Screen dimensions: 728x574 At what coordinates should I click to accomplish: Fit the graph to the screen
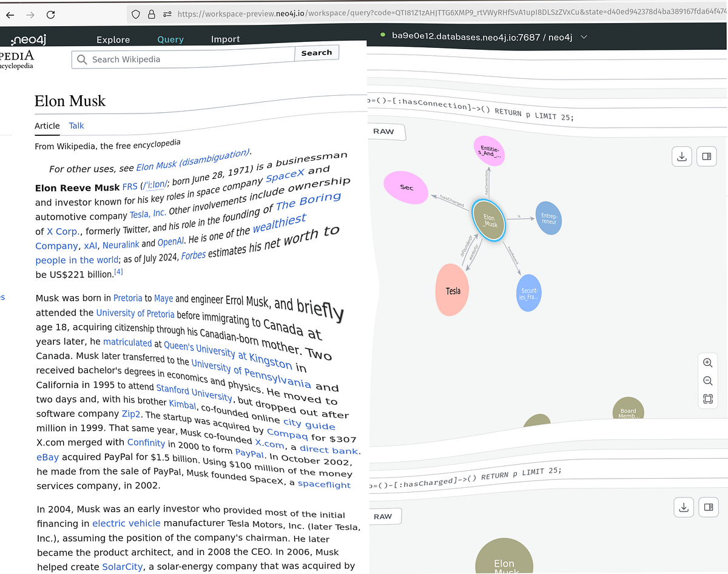point(707,399)
